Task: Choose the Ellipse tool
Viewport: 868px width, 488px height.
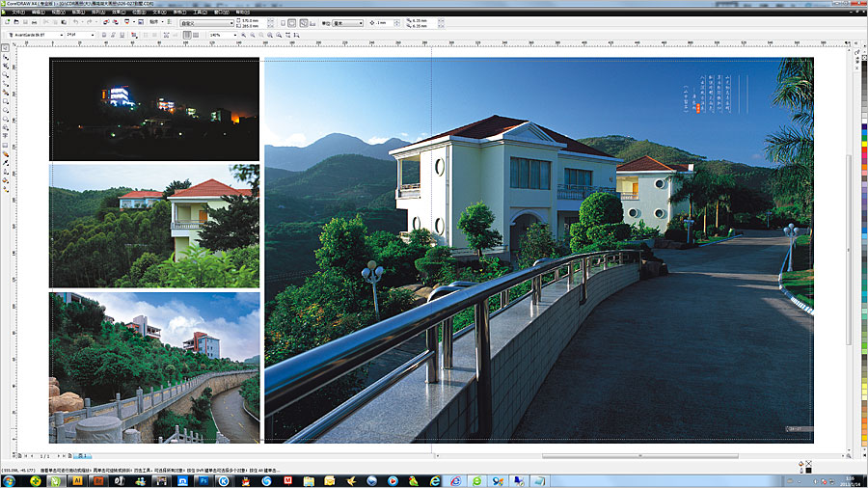Action: (x=6, y=109)
